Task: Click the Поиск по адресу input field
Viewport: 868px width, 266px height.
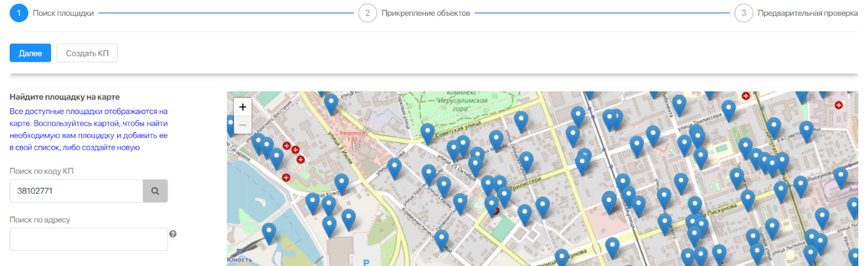Action: click(x=89, y=239)
